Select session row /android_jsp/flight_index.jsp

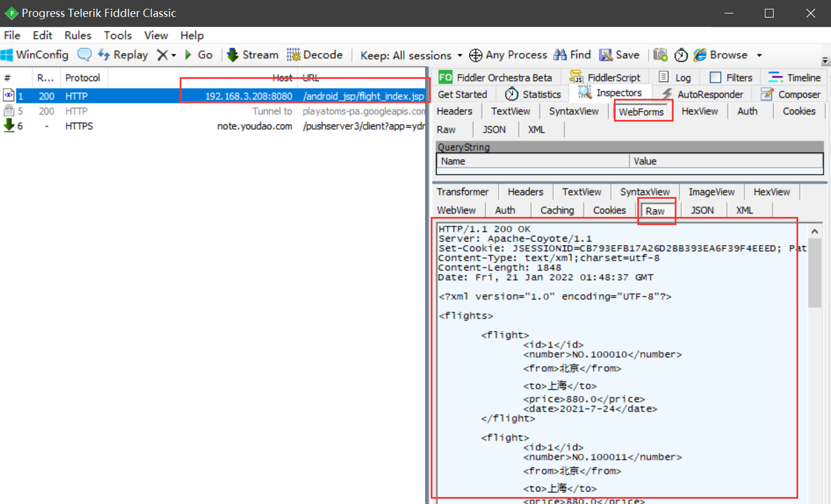tap(214, 96)
